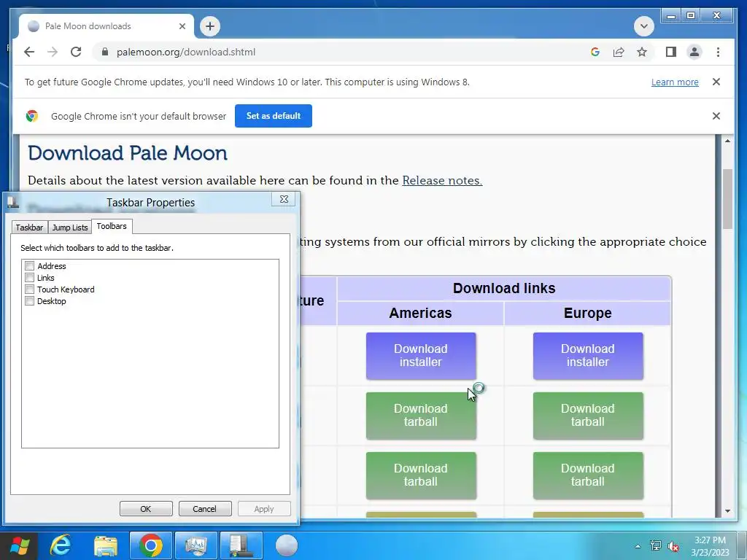
Task: Enable the Address toolbar checkbox
Action: click(x=29, y=265)
